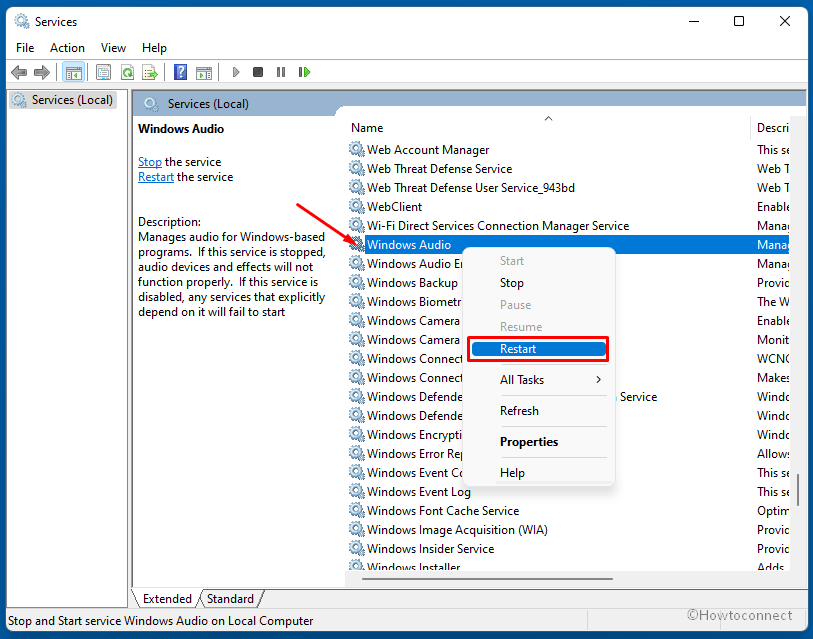Click Export List toolbar icon
The image size is (813, 639).
click(150, 72)
